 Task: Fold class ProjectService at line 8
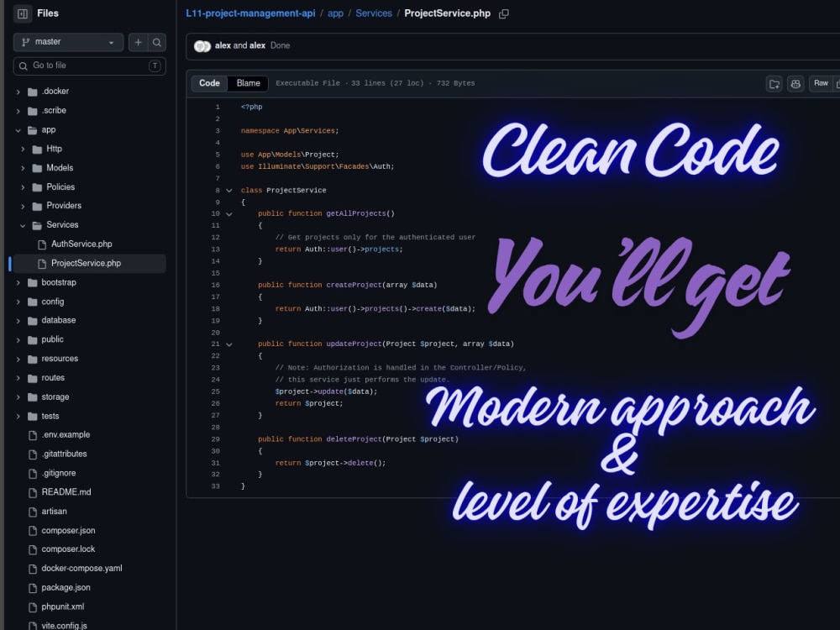coord(229,191)
